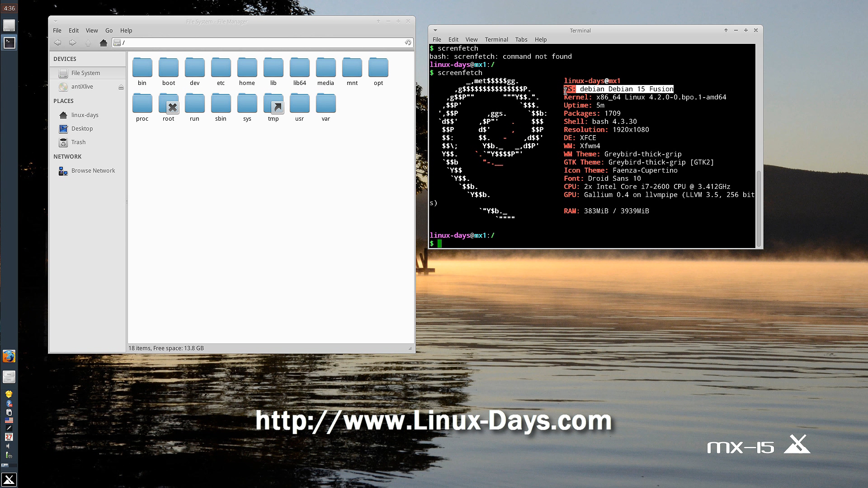
Task: Open the calendar tray icon
Action: tap(9, 437)
